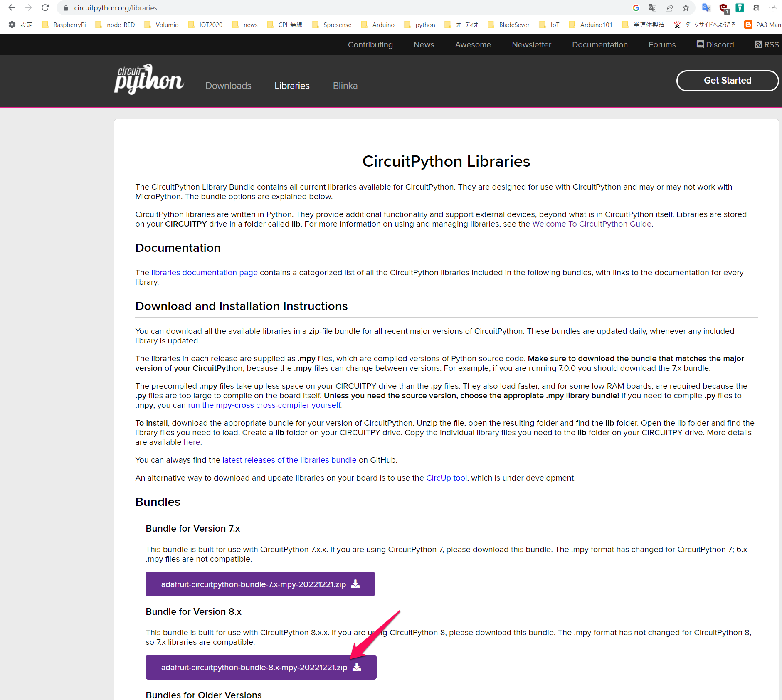
Task: Go to the News section
Action: tap(424, 44)
